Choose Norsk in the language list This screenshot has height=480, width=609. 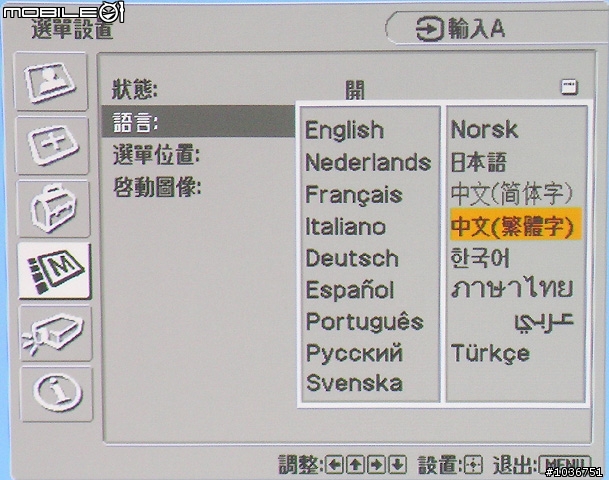[x=484, y=129]
